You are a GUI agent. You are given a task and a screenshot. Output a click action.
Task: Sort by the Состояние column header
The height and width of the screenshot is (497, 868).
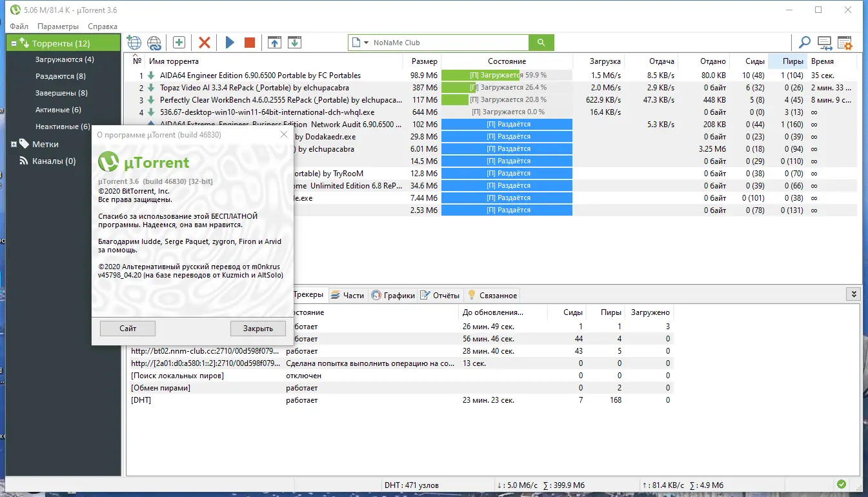(x=507, y=61)
